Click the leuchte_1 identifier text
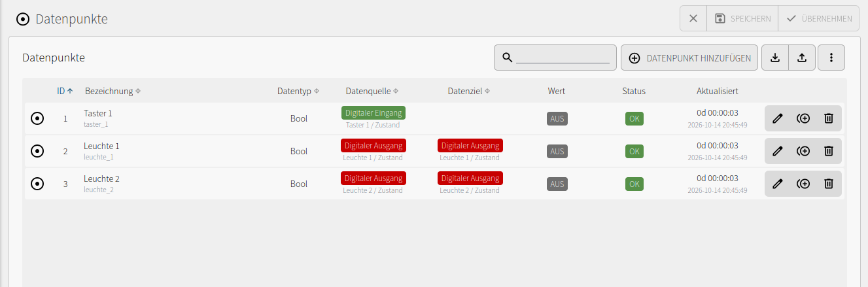Viewport: 868px width, 287px height. point(99,157)
